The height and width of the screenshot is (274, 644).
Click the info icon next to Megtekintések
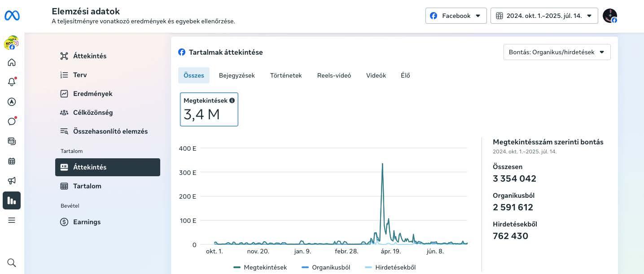pyautogui.click(x=232, y=100)
